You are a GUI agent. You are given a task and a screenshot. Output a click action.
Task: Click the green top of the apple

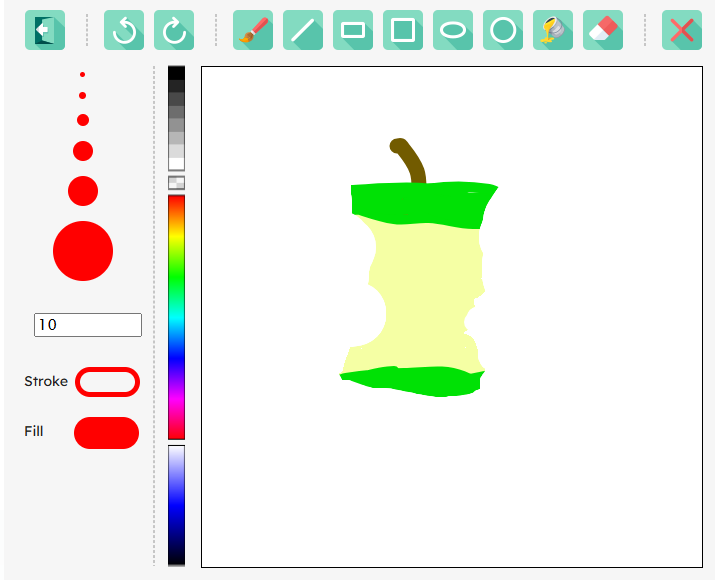420,203
